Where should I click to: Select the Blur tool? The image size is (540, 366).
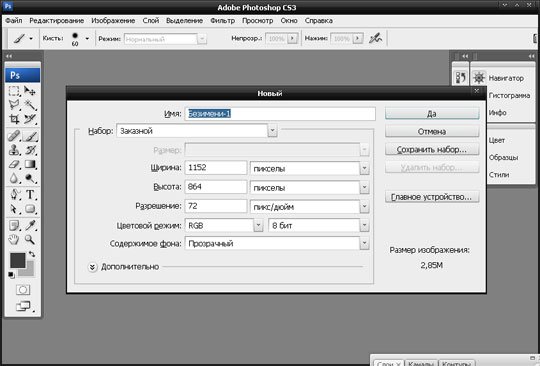point(14,178)
